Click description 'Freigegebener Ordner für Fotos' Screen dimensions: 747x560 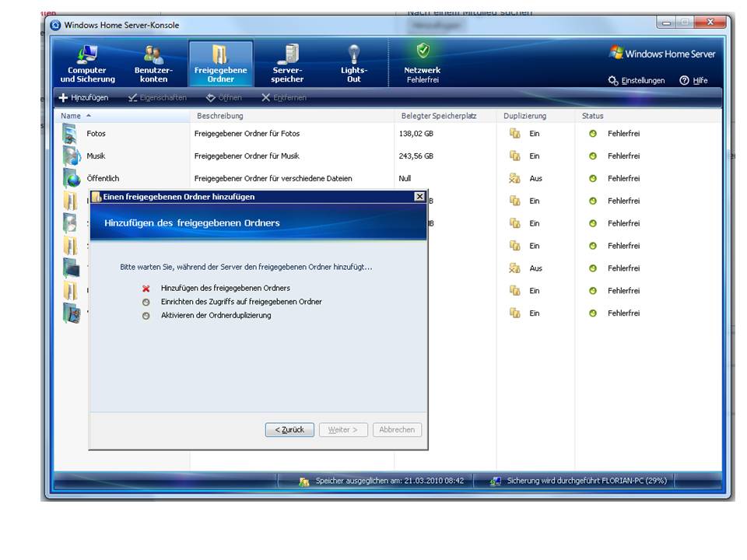pyautogui.click(x=247, y=134)
